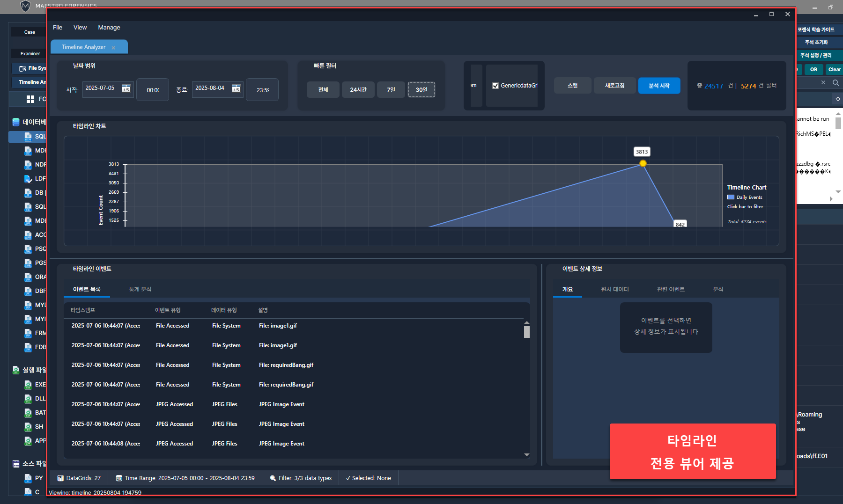
Task: Open the end date calendar picker icon
Action: tap(236, 88)
